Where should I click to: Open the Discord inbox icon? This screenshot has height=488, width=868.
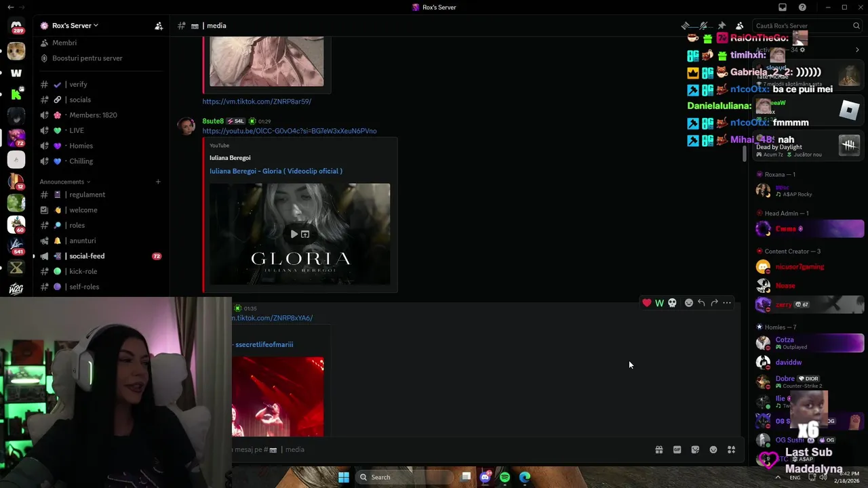pos(783,7)
